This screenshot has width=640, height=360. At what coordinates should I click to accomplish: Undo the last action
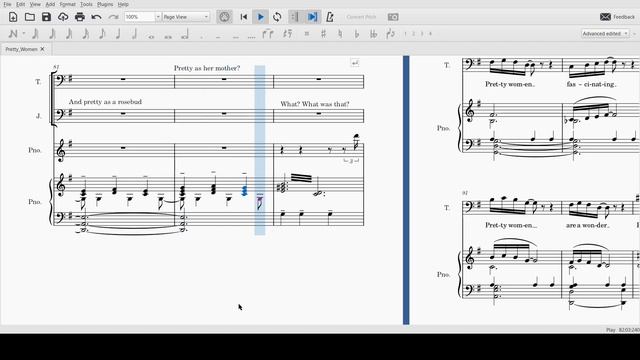[x=96, y=17]
